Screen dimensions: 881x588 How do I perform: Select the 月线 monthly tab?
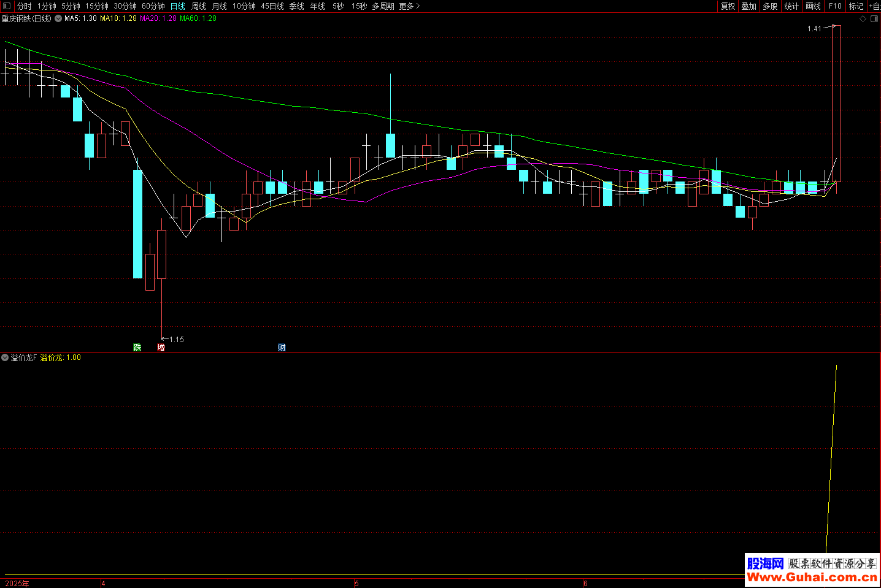(x=220, y=6)
